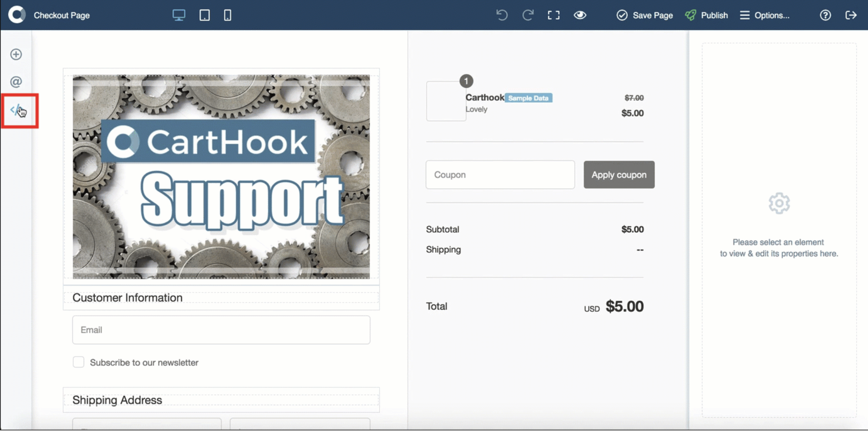Select the Shipping Address heading
Viewport: 868px width, 433px height.
pos(117,400)
